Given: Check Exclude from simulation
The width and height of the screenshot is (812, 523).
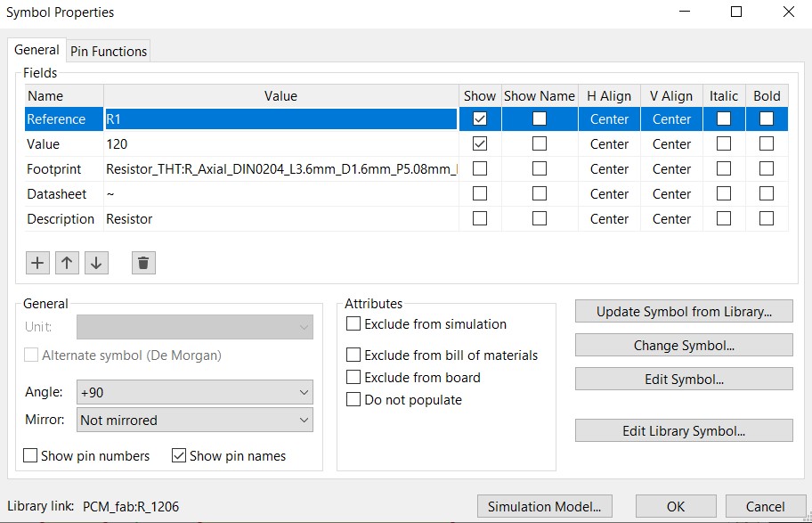Looking at the screenshot, I should [x=353, y=324].
